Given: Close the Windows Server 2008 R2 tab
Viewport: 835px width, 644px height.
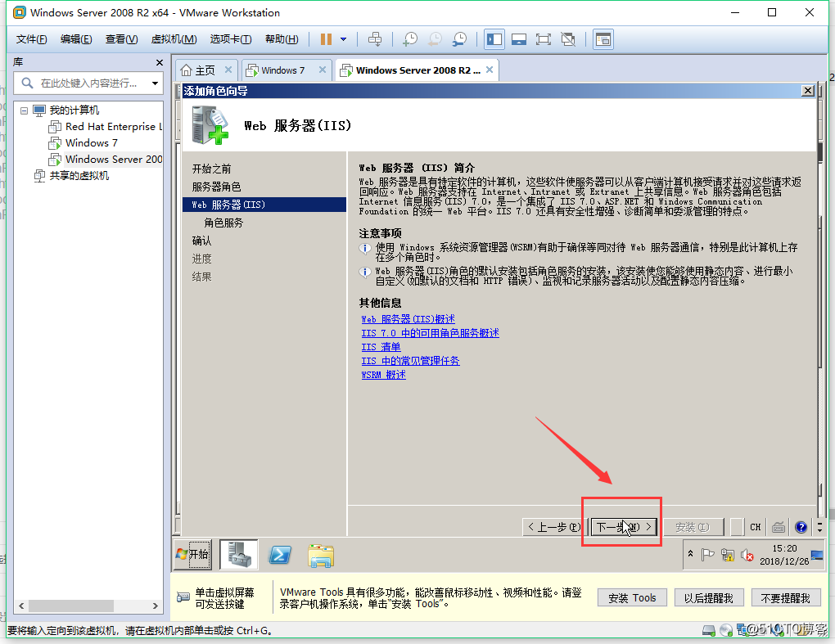Looking at the screenshot, I should click(490, 70).
